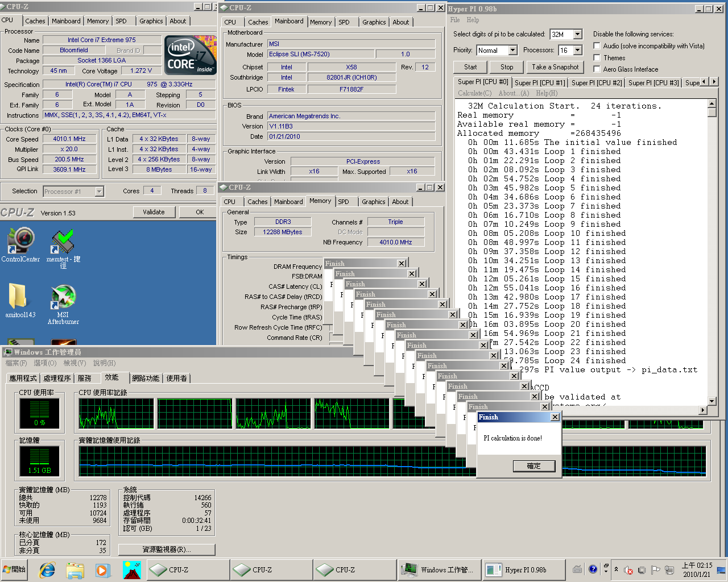Open the memtest desktop shortcut
Image resolution: width=728 pixels, height=582 pixels.
[x=63, y=248]
